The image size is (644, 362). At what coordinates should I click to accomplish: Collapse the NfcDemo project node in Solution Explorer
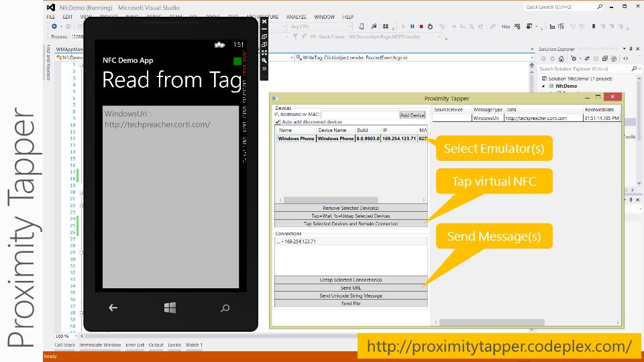click(x=543, y=86)
